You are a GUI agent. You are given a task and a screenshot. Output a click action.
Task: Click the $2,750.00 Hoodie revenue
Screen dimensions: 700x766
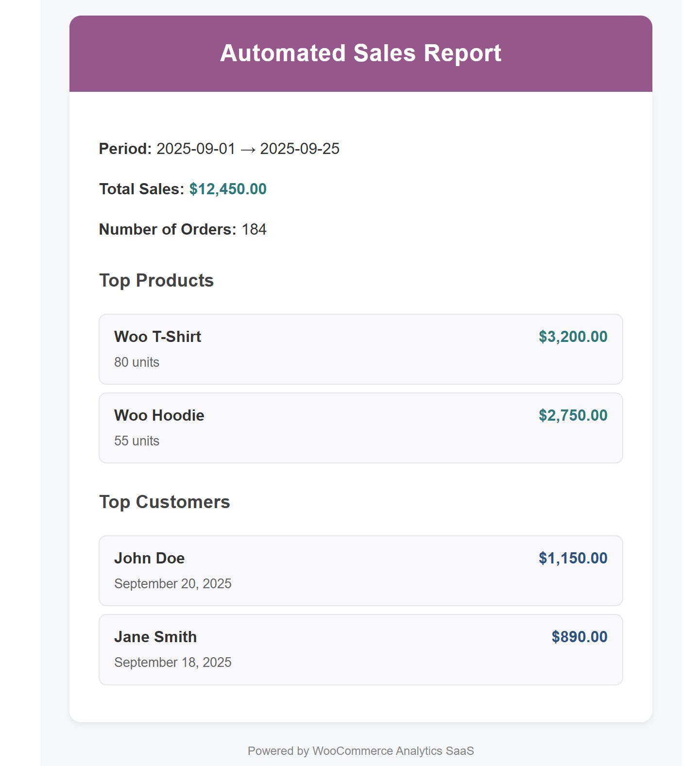point(573,415)
